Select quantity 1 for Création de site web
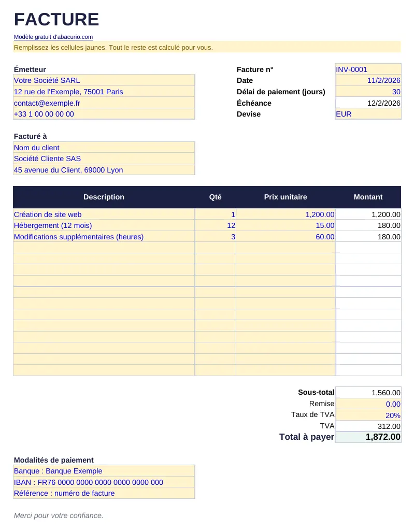The image size is (414, 532). pos(215,214)
